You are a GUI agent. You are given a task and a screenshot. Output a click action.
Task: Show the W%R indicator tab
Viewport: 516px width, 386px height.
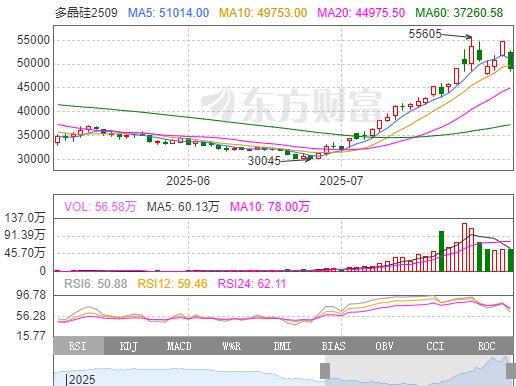[x=232, y=346]
